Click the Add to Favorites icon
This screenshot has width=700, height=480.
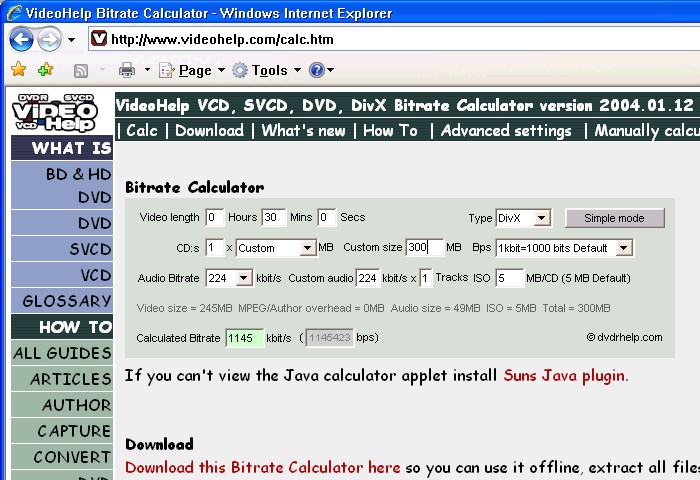coord(46,70)
